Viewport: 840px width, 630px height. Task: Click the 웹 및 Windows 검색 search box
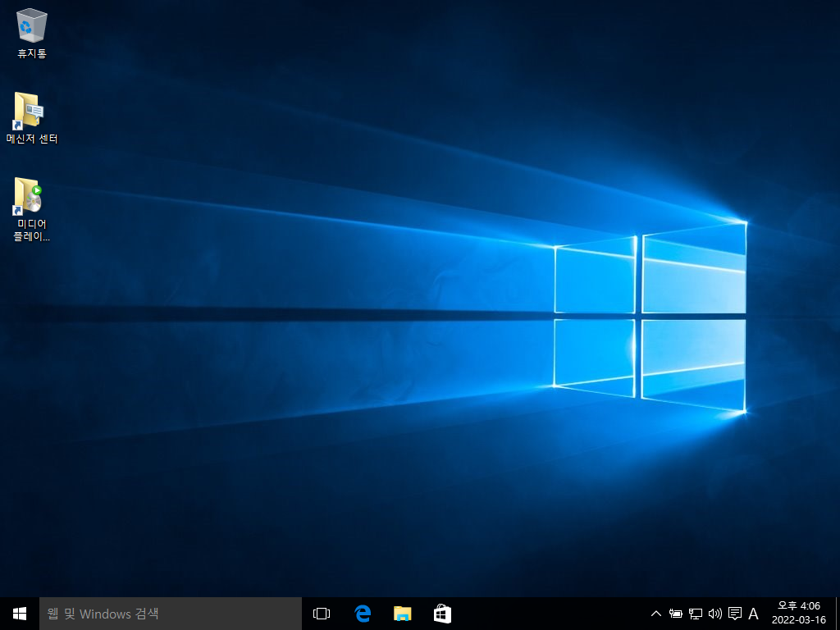tap(171, 614)
